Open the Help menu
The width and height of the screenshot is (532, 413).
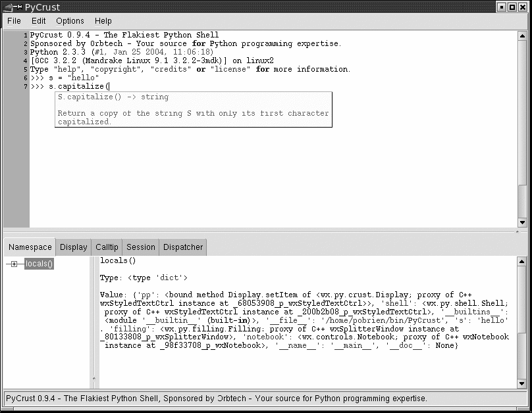(x=103, y=21)
